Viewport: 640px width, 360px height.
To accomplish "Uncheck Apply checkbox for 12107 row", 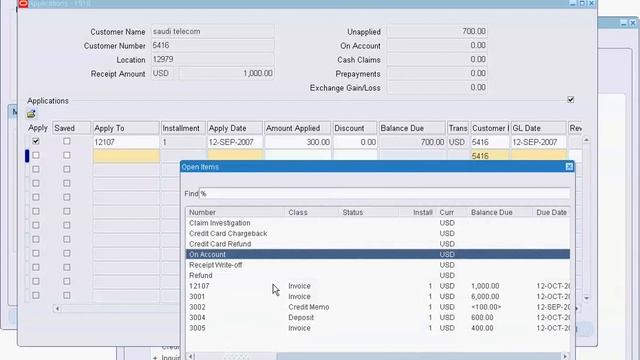I will point(36,141).
